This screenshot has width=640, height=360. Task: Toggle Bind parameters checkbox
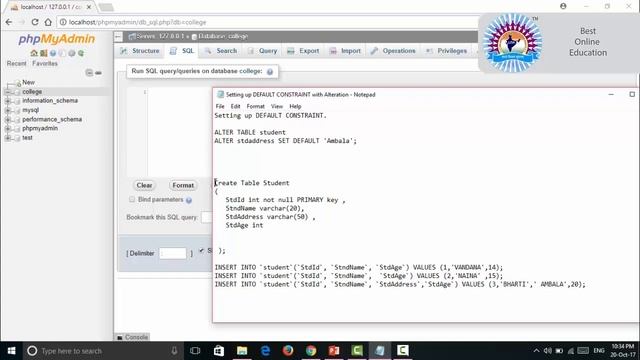pyautogui.click(x=132, y=200)
